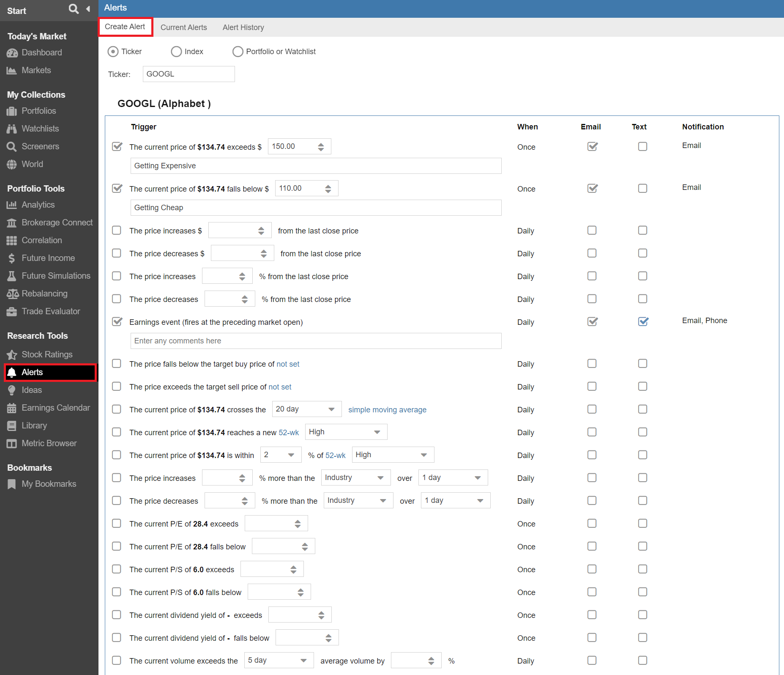Screen dimensions: 784x675
Task: Open Stock Ratings via the star icon
Action: [12, 355]
